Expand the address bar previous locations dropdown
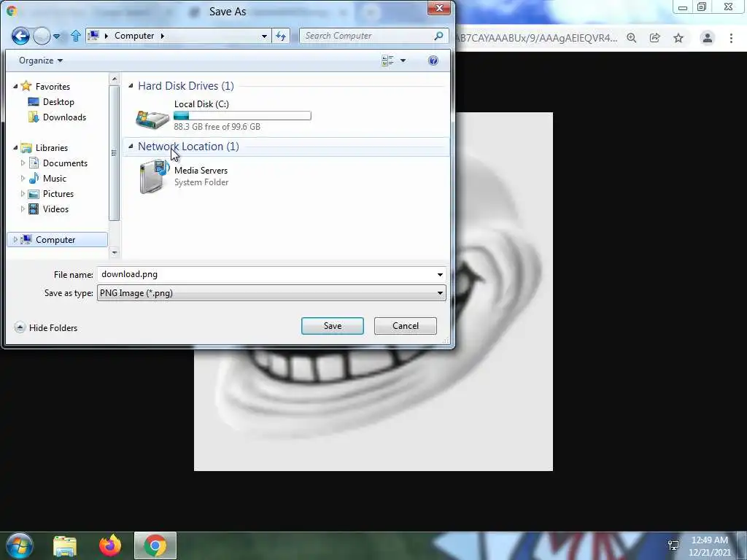Viewport: 747px width, 560px height. 264,36
